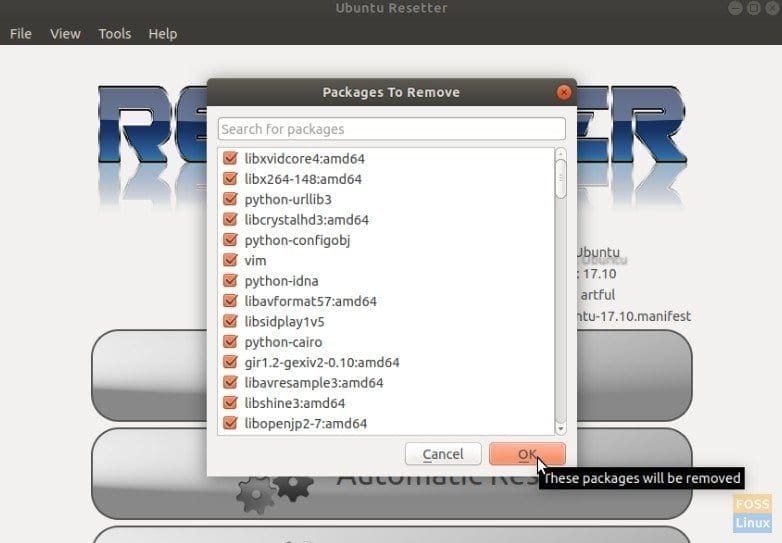The height and width of the screenshot is (543, 782).
Task: Select the libxvidcore4:amd64 package name
Action: [x=305, y=159]
